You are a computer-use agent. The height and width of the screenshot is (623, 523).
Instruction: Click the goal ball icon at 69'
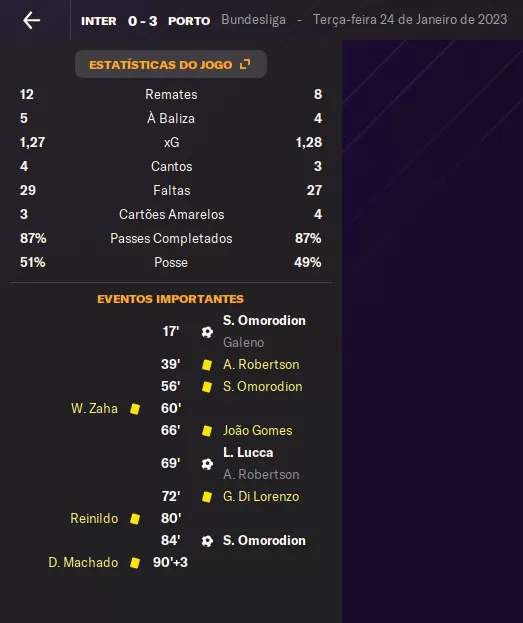207,464
